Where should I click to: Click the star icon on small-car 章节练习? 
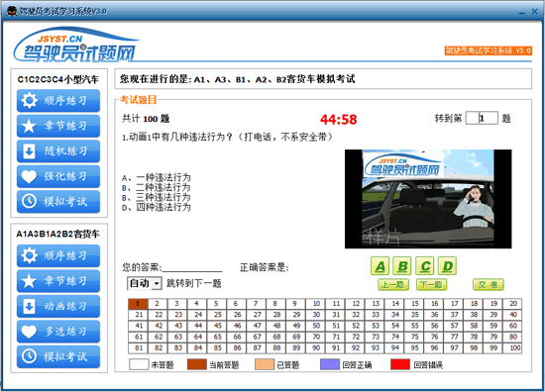29,126
